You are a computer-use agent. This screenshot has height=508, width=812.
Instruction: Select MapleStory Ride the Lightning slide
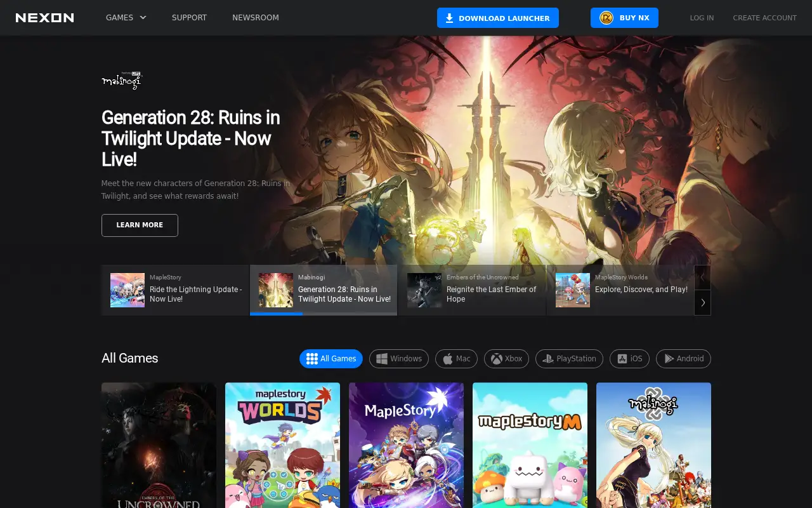[175, 290]
